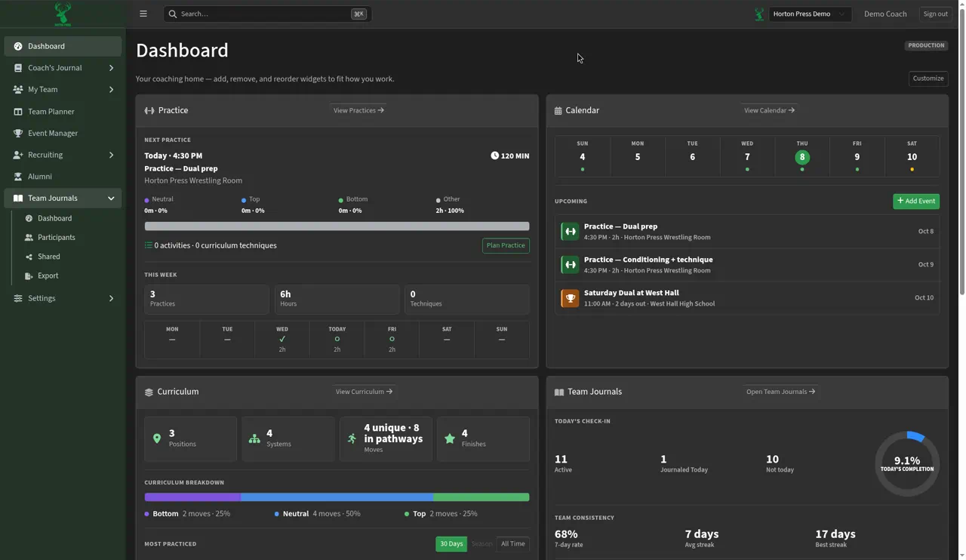Click the Customize button
This screenshot has height=560, width=966.
tap(928, 78)
